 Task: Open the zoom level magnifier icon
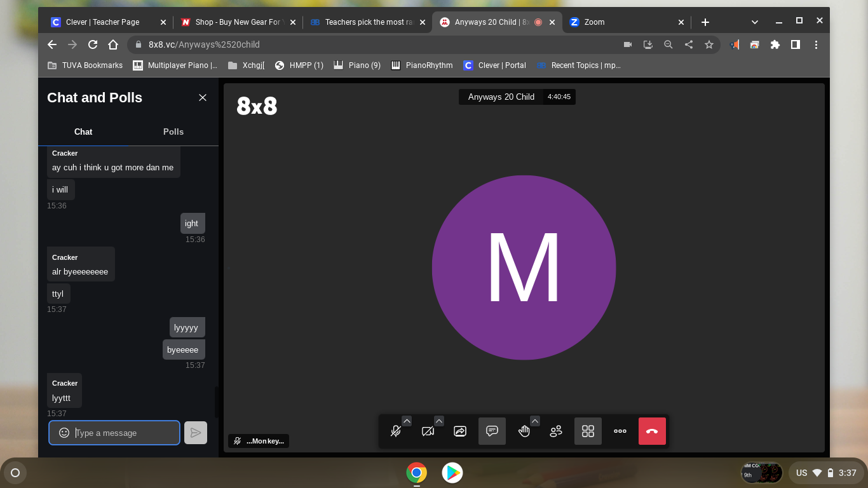click(668, 44)
